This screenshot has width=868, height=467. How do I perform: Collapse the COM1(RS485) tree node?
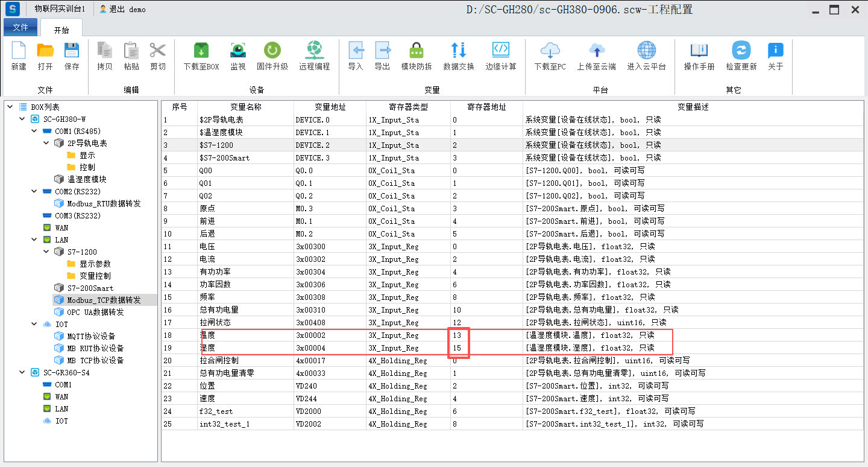[34, 131]
